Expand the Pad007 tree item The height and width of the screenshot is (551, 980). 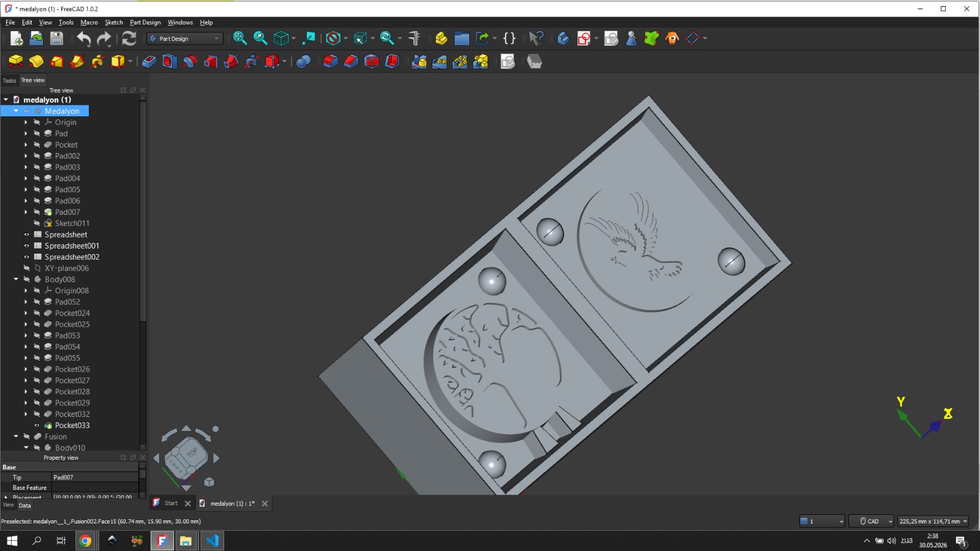(x=26, y=212)
